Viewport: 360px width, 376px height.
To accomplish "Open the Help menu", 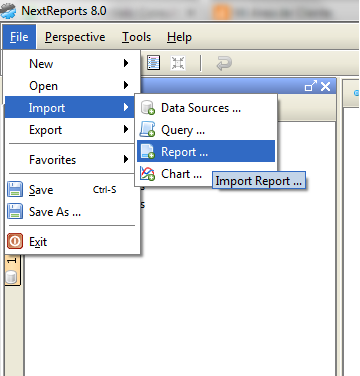I will 179,37.
